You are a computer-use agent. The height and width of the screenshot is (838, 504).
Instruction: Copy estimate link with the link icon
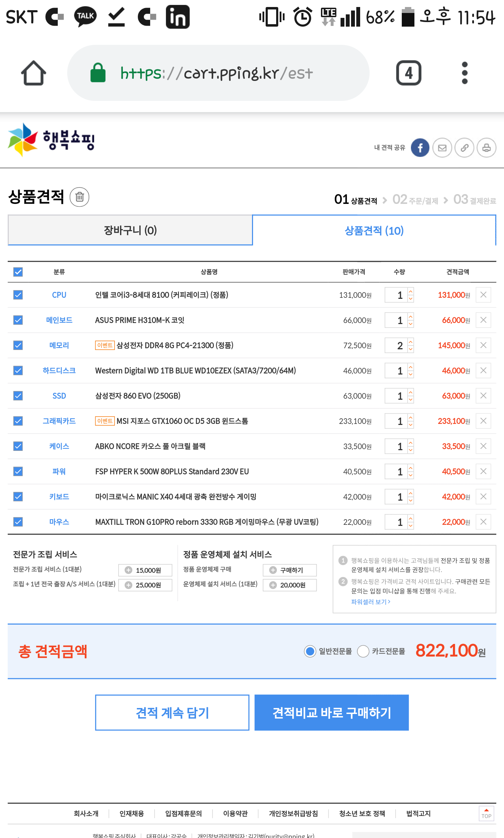pos(464,147)
